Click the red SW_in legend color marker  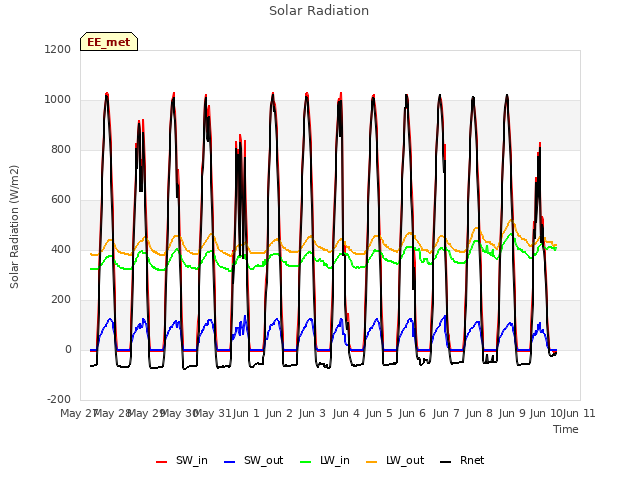(x=162, y=462)
